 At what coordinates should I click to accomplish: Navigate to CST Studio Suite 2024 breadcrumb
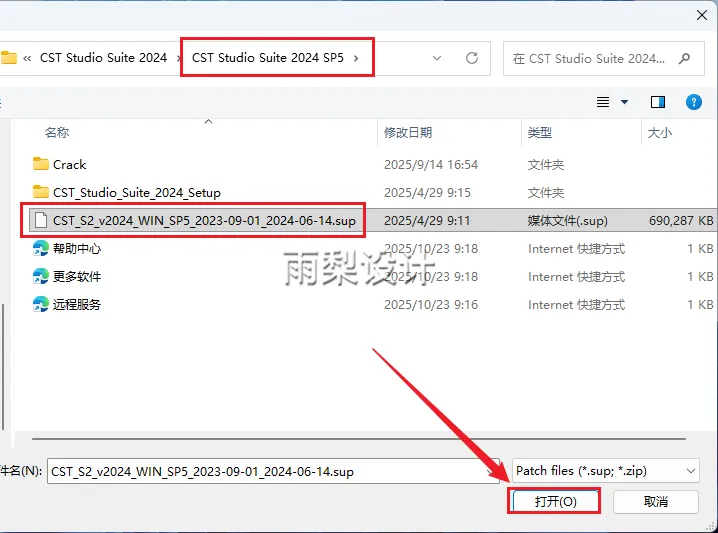point(103,58)
